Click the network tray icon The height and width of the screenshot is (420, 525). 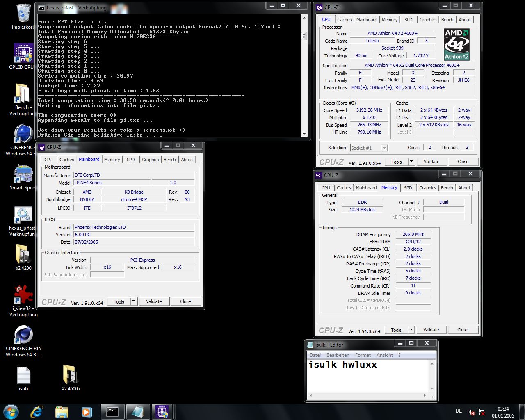tap(482, 412)
